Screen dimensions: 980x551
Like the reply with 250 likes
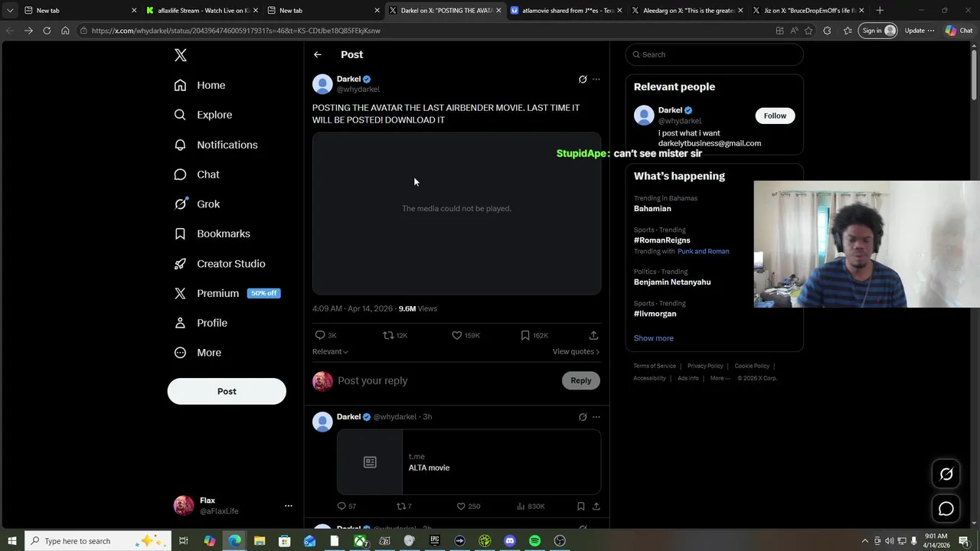tap(461, 506)
